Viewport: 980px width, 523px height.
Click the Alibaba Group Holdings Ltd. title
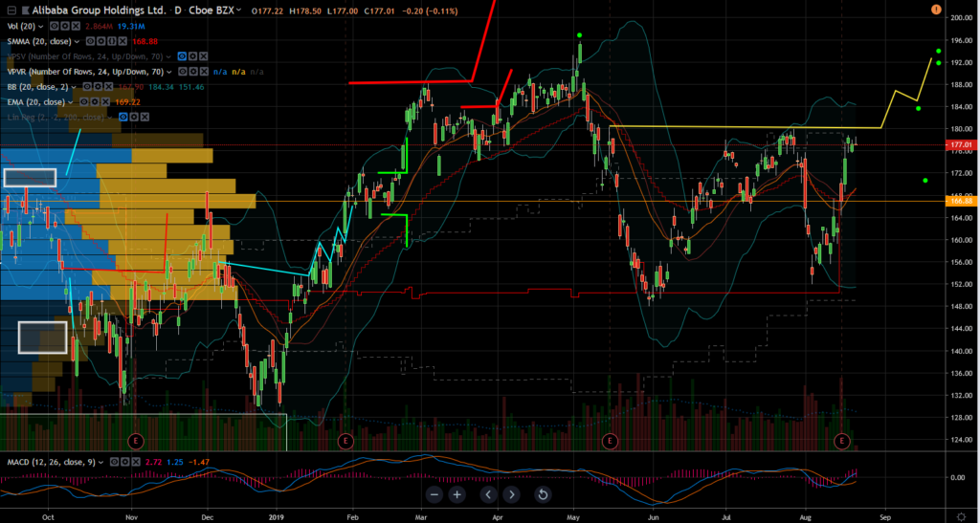pyautogui.click(x=100, y=11)
